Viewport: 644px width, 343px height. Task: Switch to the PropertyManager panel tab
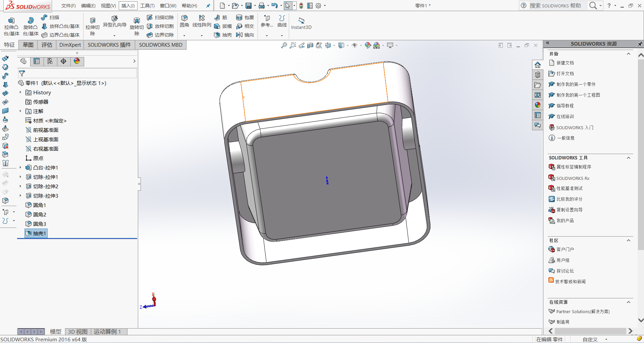click(37, 61)
